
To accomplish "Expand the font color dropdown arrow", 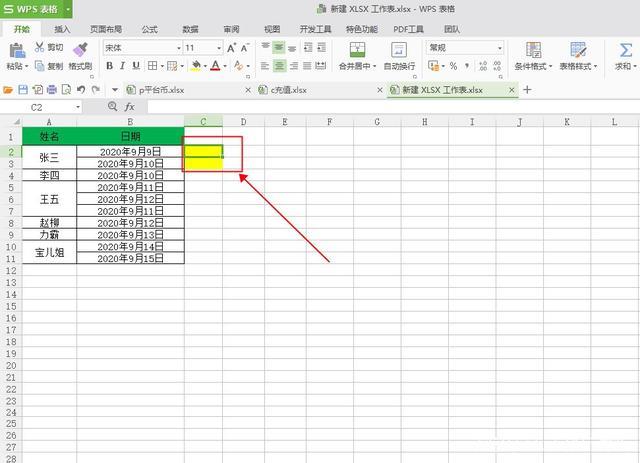I will pos(225,66).
